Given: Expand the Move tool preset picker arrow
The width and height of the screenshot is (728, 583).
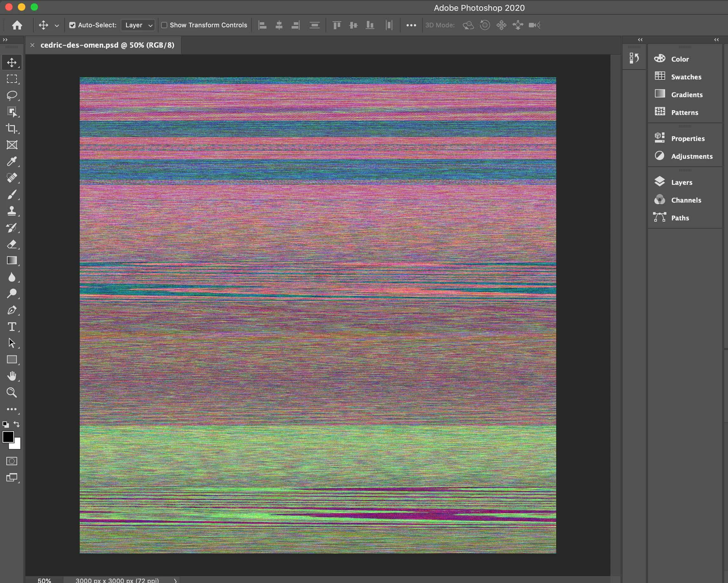Looking at the screenshot, I should (57, 25).
